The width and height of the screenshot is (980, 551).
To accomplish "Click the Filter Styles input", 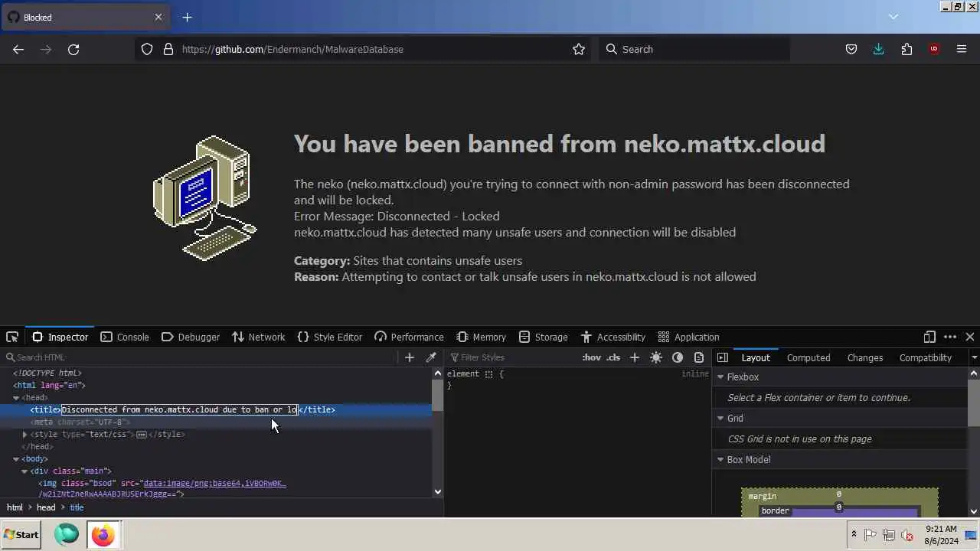I will click(511, 357).
